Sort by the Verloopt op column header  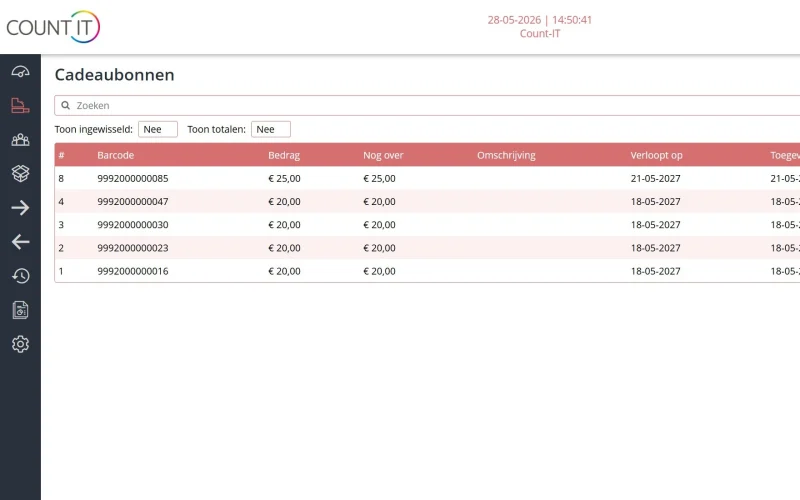point(656,155)
